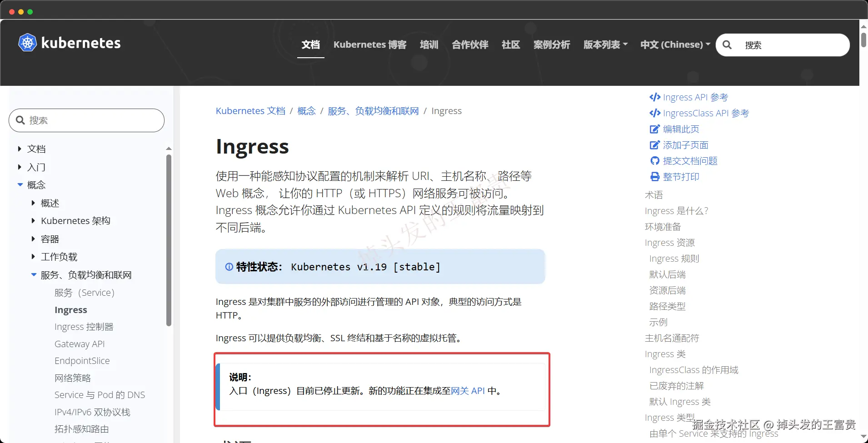Viewport: 868px width, 443px height.
Task: Click the sidebar scrollbar up arrow
Action: [x=169, y=149]
